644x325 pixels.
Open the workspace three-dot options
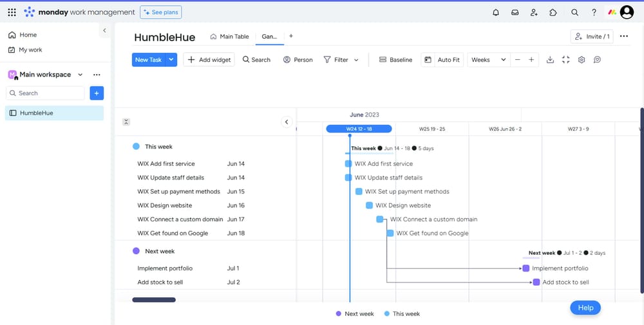[x=97, y=75]
